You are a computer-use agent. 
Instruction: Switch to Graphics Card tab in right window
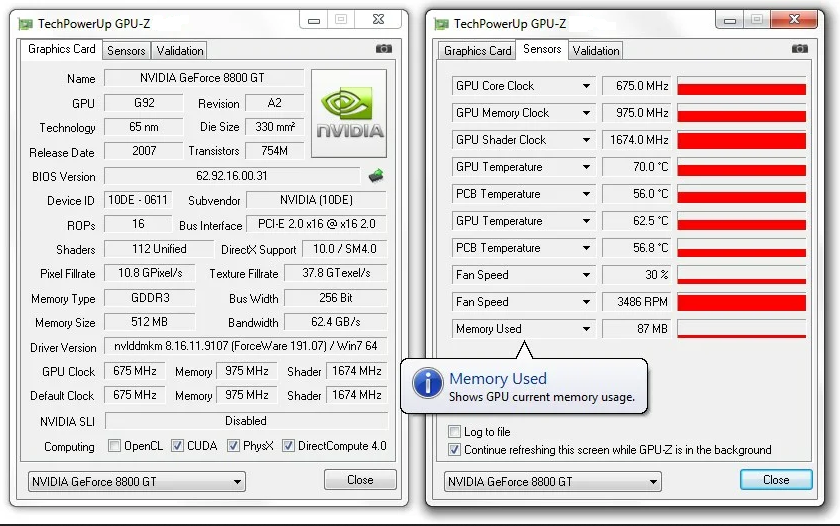click(477, 51)
